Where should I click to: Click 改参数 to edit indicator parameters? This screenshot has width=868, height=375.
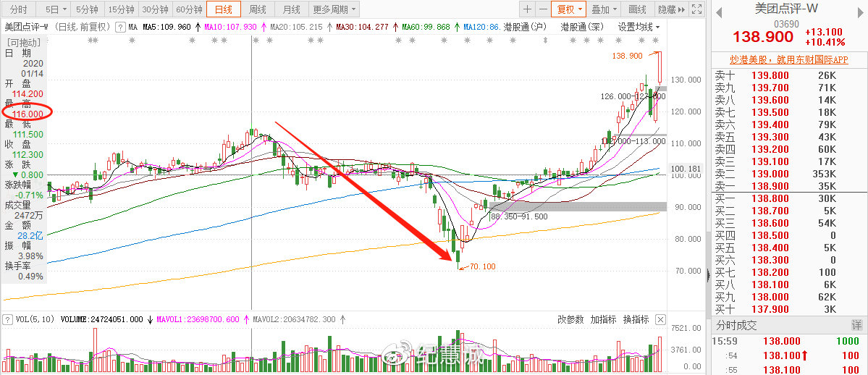(570, 319)
